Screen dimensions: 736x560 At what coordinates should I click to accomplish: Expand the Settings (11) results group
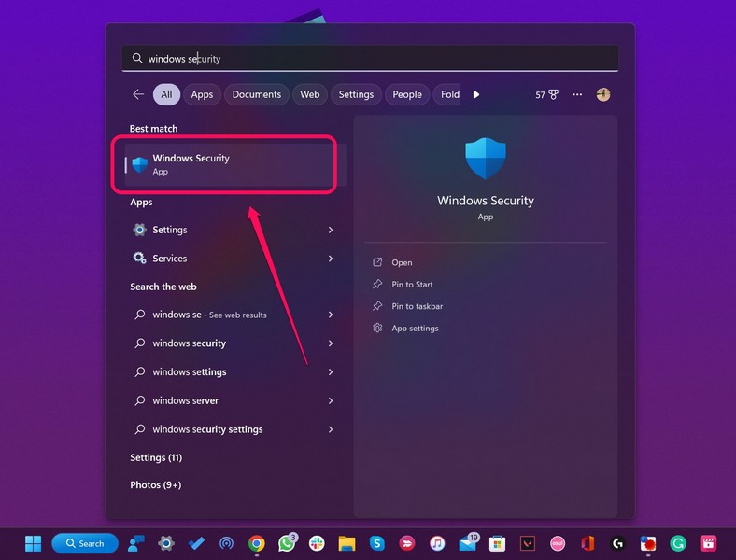click(156, 457)
